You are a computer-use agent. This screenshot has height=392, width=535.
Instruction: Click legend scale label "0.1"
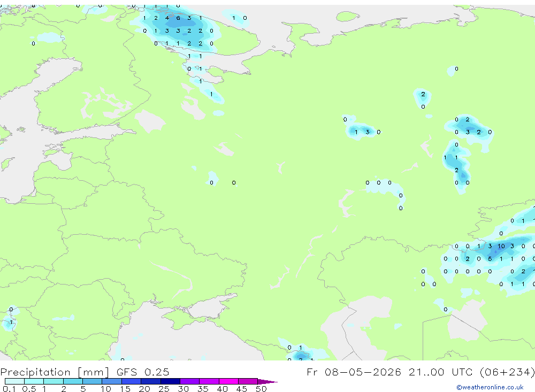(9, 389)
